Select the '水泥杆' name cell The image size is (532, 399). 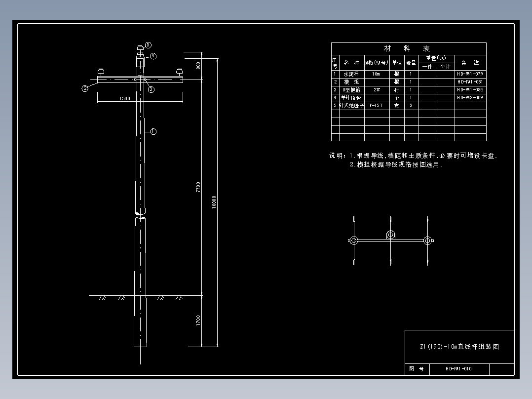click(351, 74)
